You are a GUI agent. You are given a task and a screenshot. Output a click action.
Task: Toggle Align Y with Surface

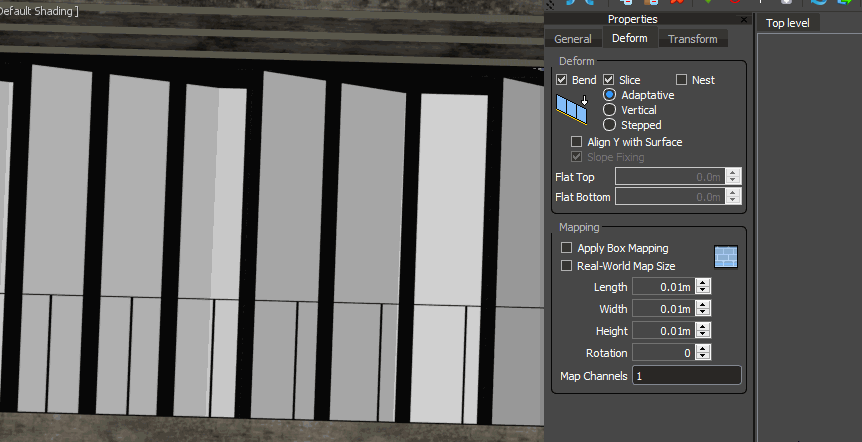(x=577, y=142)
